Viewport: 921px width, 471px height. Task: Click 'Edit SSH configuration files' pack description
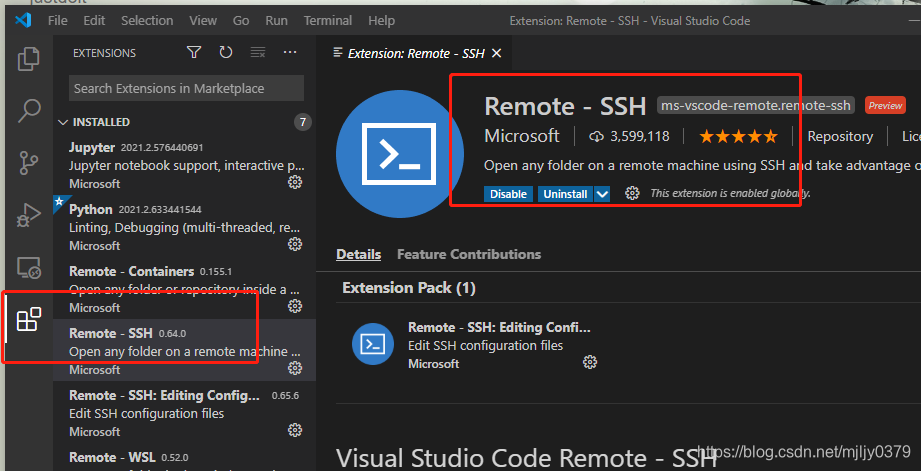(x=486, y=345)
